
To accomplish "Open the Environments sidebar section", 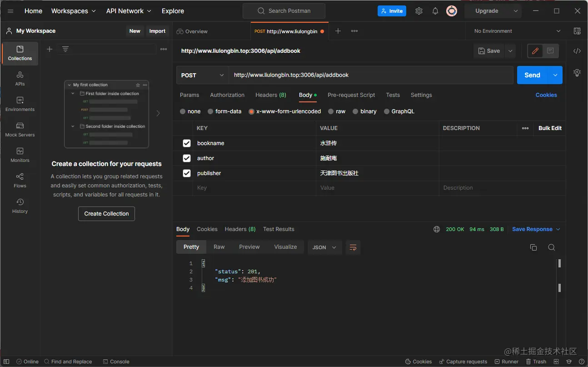I will tap(20, 104).
